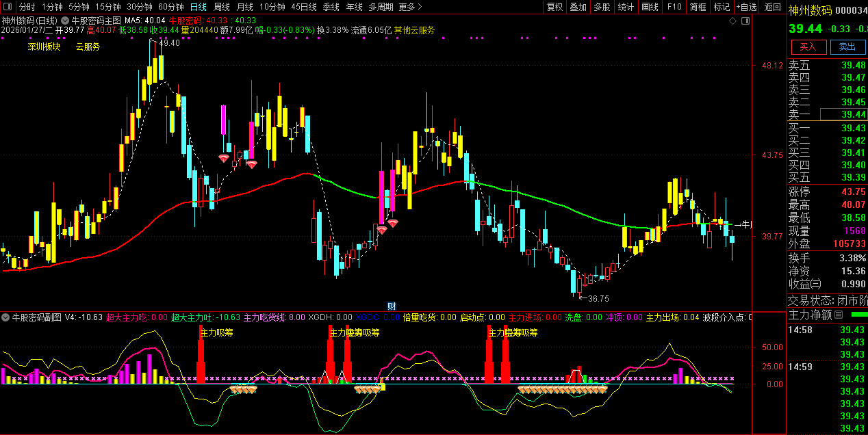Screen dimensions: 868x435
Task: Toggle 简框 simple frame mode
Action: pyautogui.click(x=698, y=7)
